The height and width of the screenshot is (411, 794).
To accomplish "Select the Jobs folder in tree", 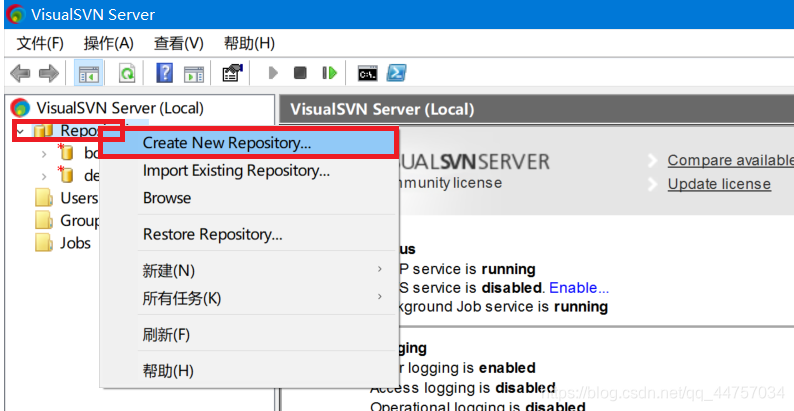I will click(75, 243).
